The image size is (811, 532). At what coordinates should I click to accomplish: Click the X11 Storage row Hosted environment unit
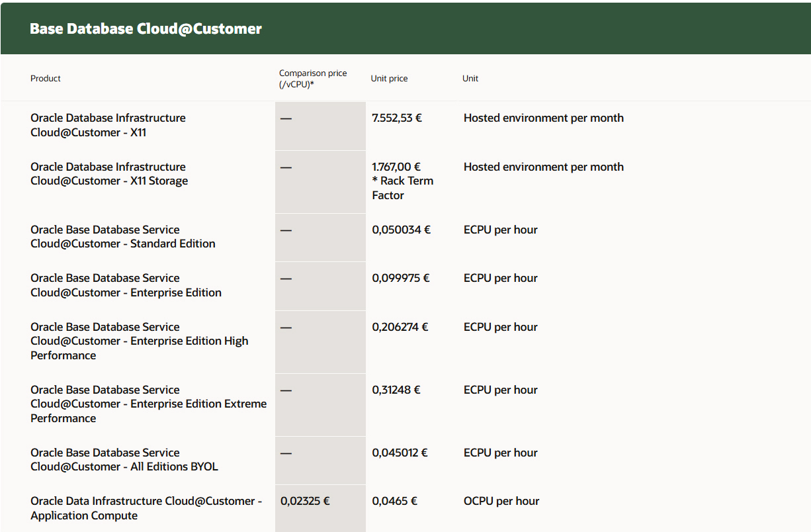(544, 167)
